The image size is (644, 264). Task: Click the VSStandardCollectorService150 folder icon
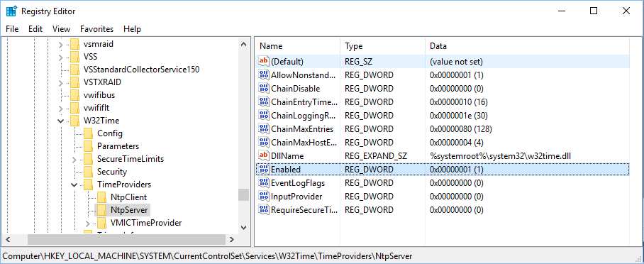click(74, 70)
